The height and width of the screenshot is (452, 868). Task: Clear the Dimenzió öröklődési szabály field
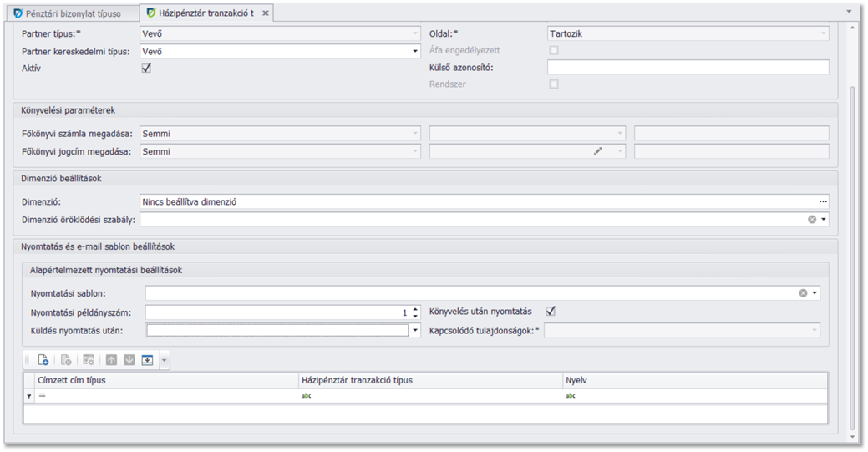[812, 219]
